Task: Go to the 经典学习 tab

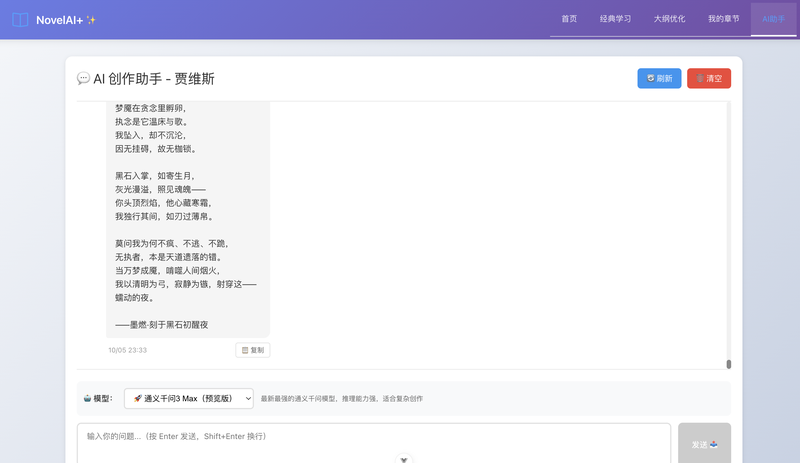Action: (x=615, y=19)
